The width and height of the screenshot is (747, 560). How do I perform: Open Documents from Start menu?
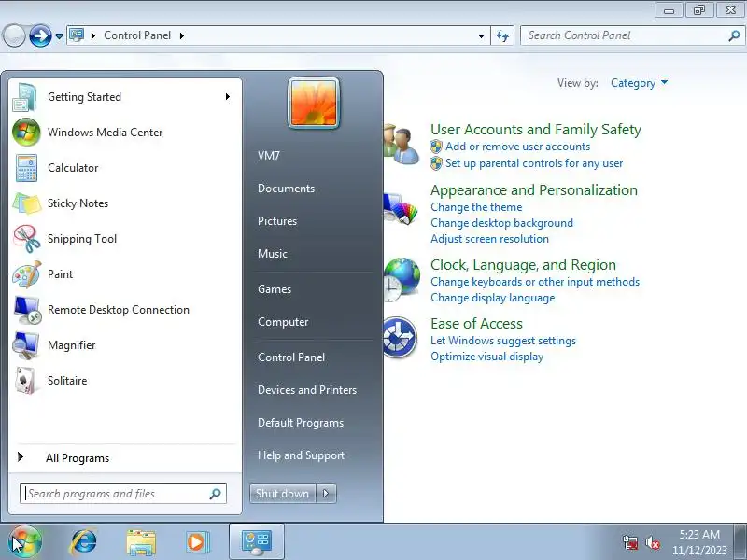pyautogui.click(x=286, y=189)
